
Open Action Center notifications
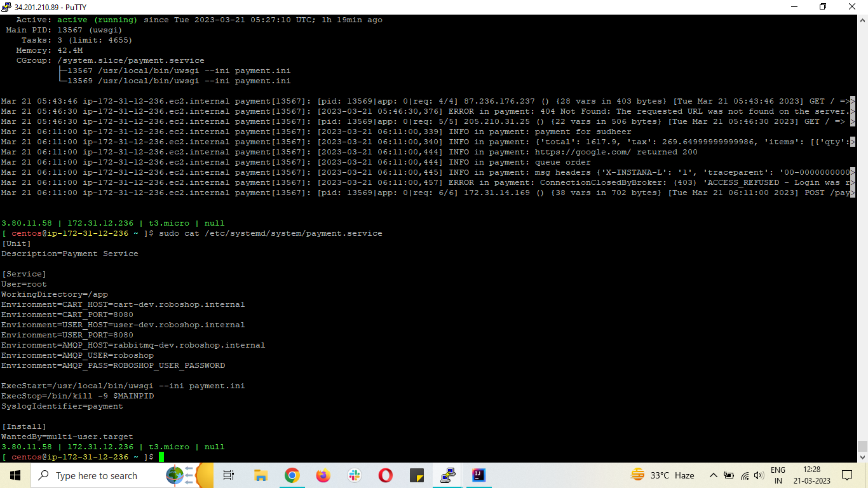[847, 475]
